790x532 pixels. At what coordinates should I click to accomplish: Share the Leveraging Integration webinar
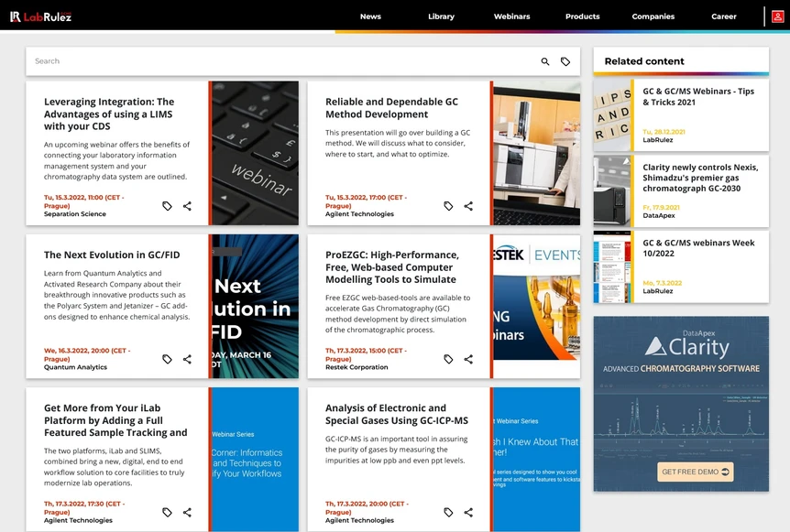[187, 206]
